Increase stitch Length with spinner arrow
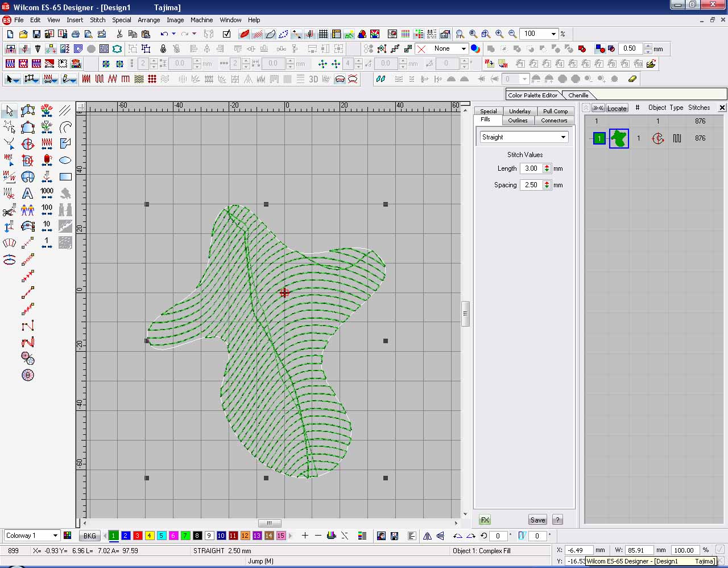 pos(547,166)
